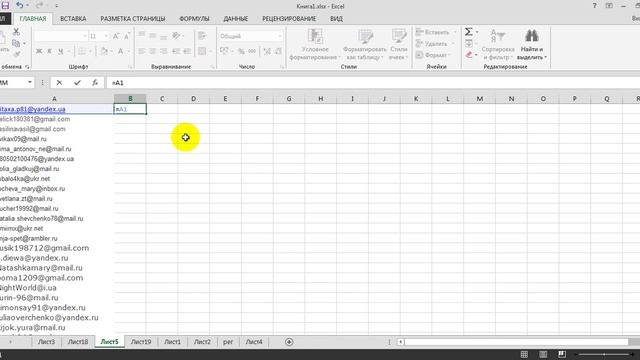This screenshot has width=640, height=360.
Task: Align text to top icon
Action: 142,36
